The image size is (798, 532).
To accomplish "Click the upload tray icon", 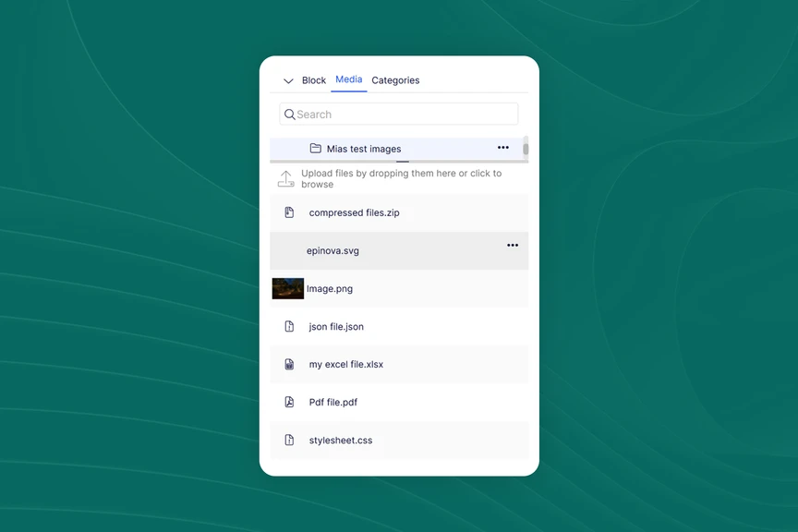I will tap(286, 178).
